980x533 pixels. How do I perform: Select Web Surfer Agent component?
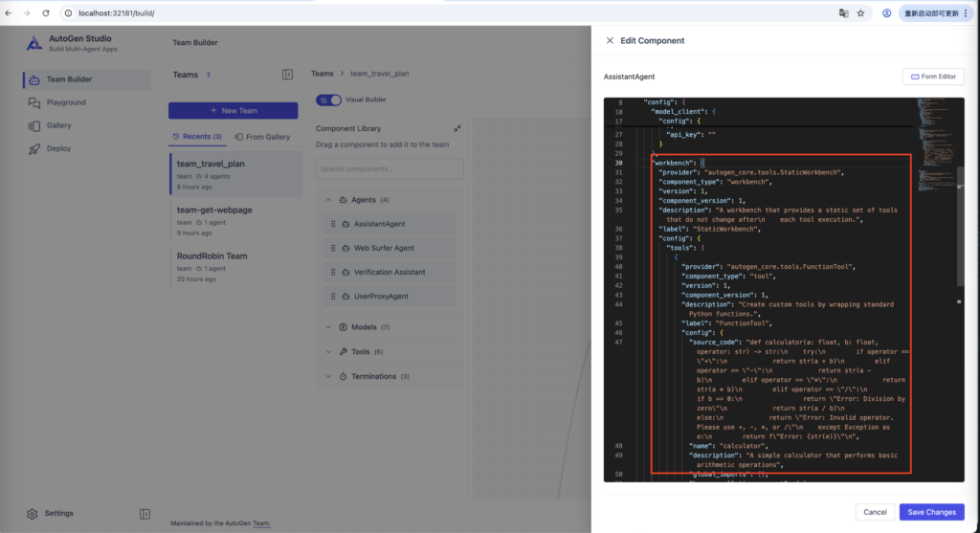pos(390,248)
